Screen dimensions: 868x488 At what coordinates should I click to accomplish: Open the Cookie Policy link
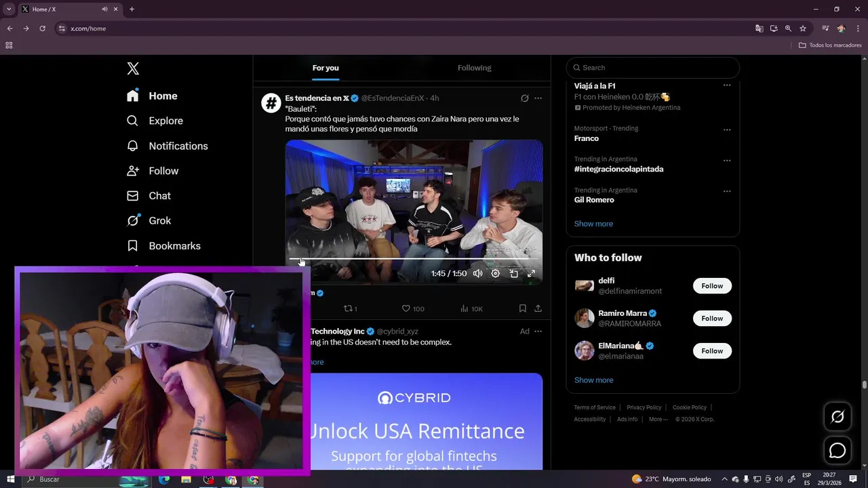tap(690, 407)
